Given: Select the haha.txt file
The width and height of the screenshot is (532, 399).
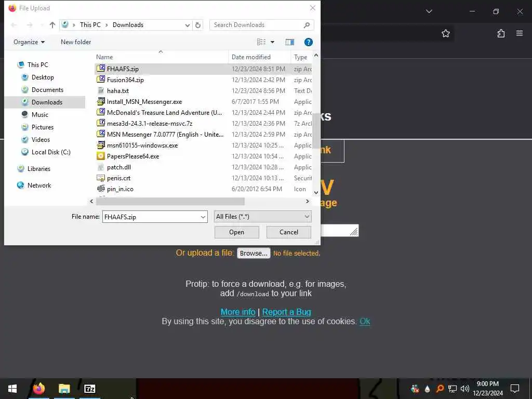Looking at the screenshot, I should point(203,90).
